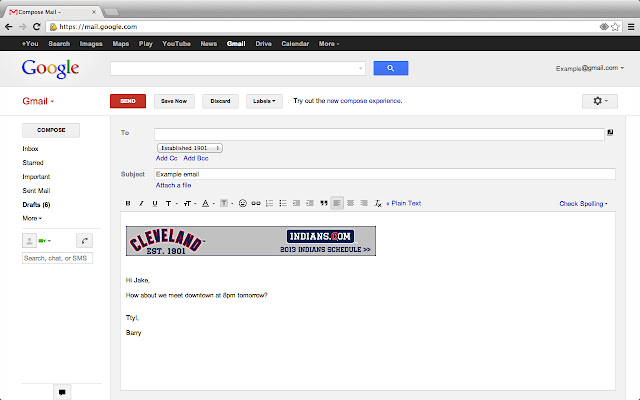Viewport: 640px width, 400px height.
Task: Toggle bold formatting in compose toolbar
Action: click(x=128, y=203)
